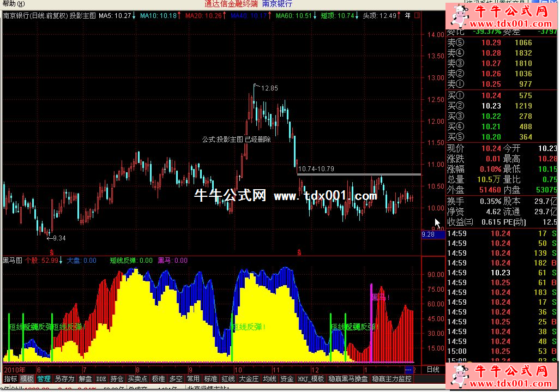Screen dimensions: 560x392
Task: Click the blue --- marker on the time axis
Action: tap(408, 370)
